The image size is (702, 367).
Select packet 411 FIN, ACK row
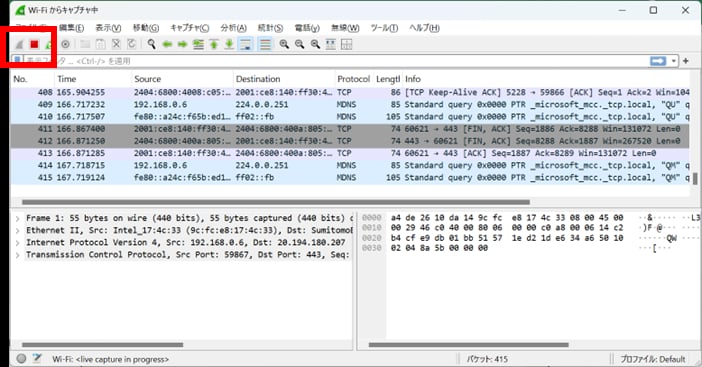(350, 129)
